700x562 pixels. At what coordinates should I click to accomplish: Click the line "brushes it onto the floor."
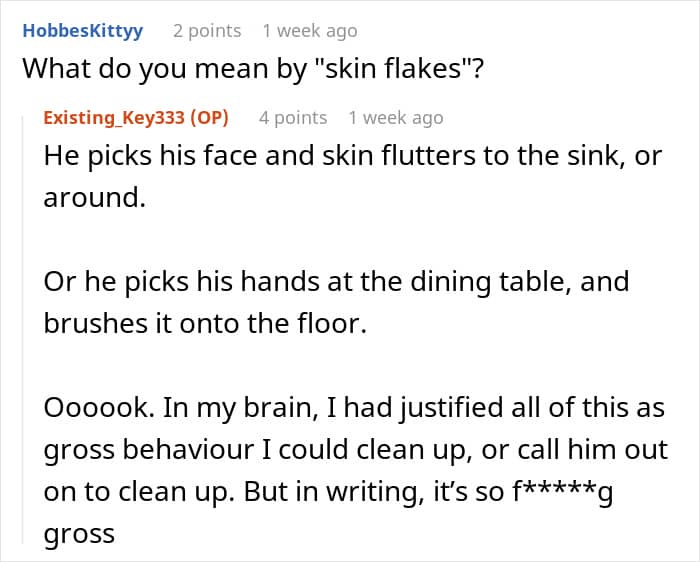pos(205,324)
